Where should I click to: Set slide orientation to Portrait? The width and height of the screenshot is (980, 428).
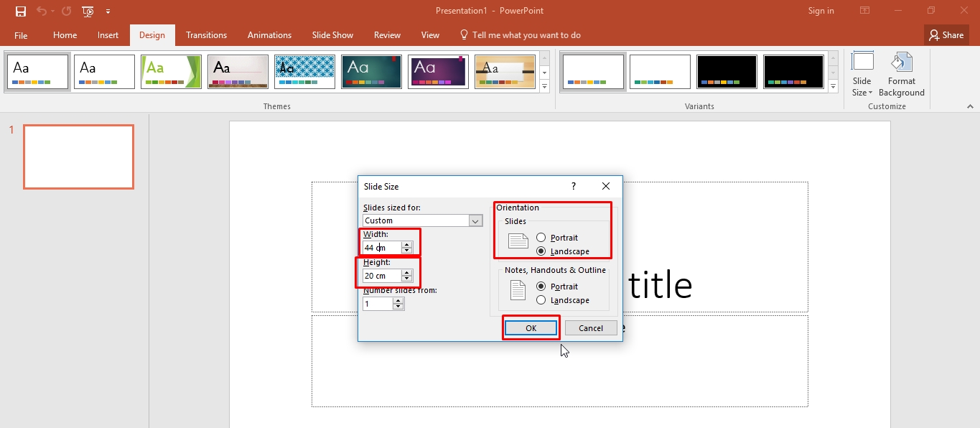(x=541, y=237)
